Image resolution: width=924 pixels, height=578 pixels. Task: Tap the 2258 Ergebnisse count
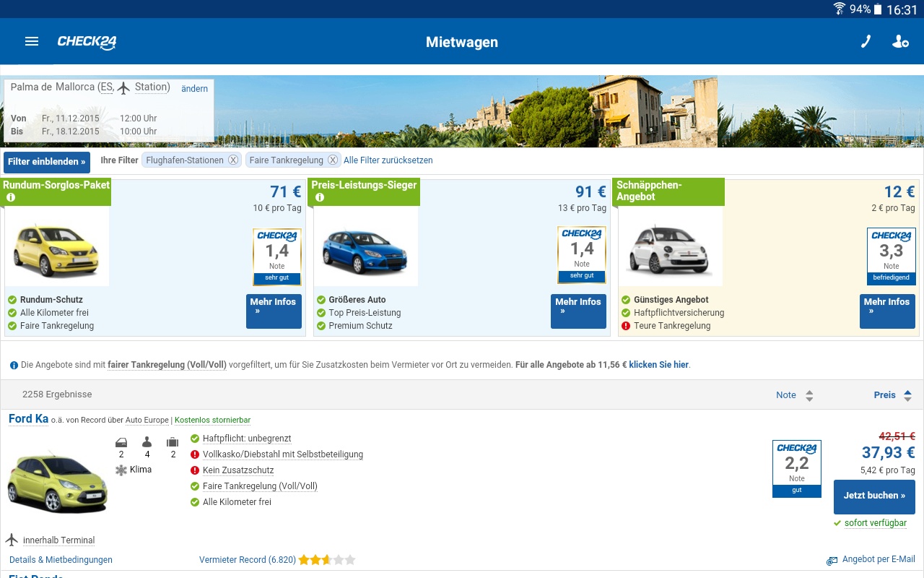click(57, 394)
